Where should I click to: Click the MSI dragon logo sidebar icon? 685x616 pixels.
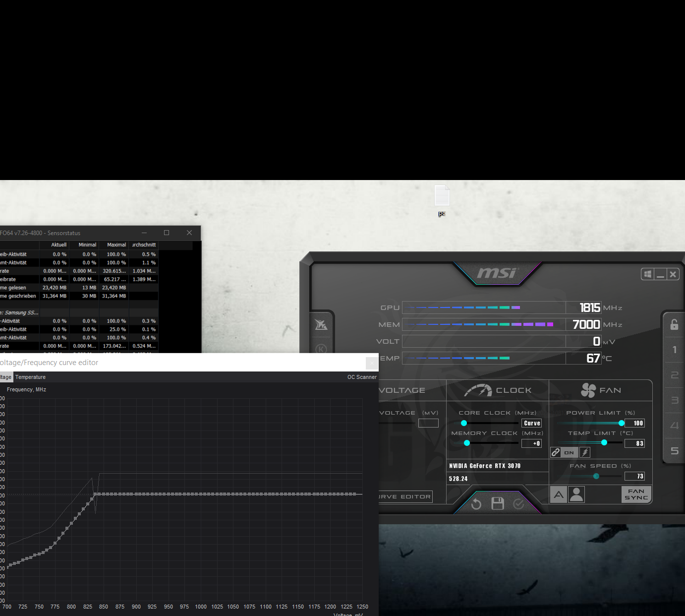click(x=321, y=325)
